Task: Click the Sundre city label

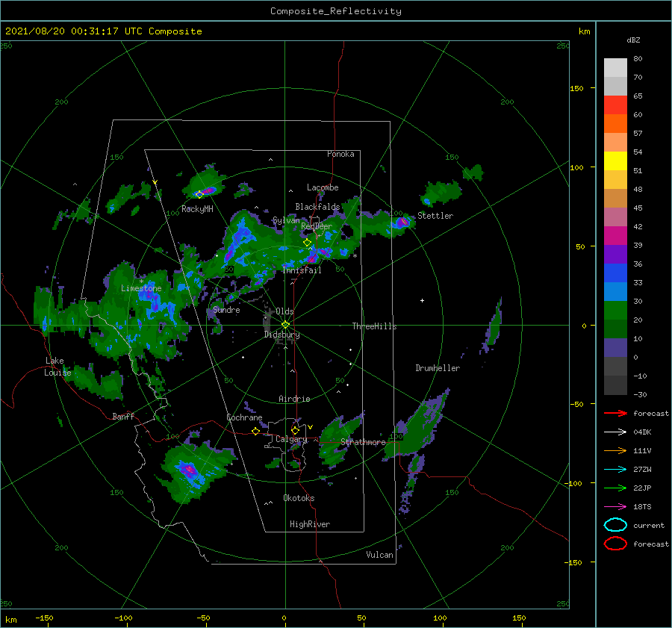Action: pos(226,309)
